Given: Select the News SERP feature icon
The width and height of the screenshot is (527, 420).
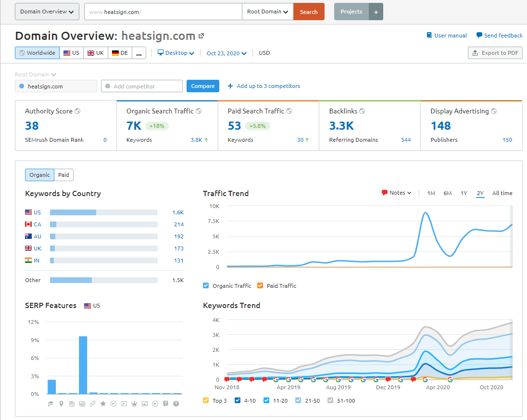Looking at the screenshot, I should [x=72, y=404].
